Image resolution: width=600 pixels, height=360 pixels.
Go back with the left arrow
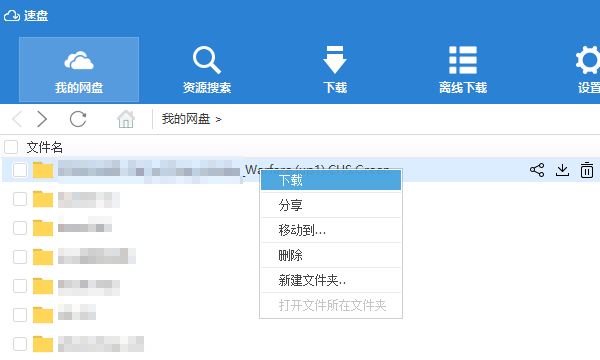point(17,119)
